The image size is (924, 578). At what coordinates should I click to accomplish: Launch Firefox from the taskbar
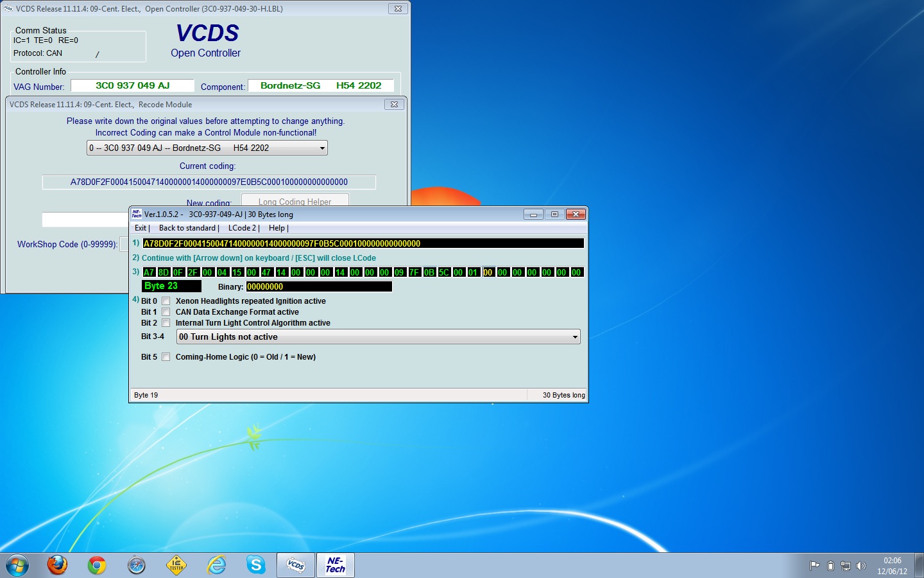pyautogui.click(x=57, y=565)
